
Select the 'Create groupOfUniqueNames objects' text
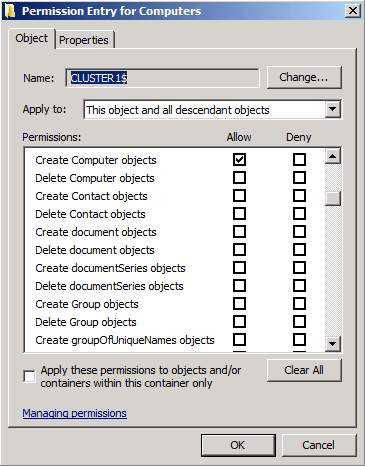(125, 340)
